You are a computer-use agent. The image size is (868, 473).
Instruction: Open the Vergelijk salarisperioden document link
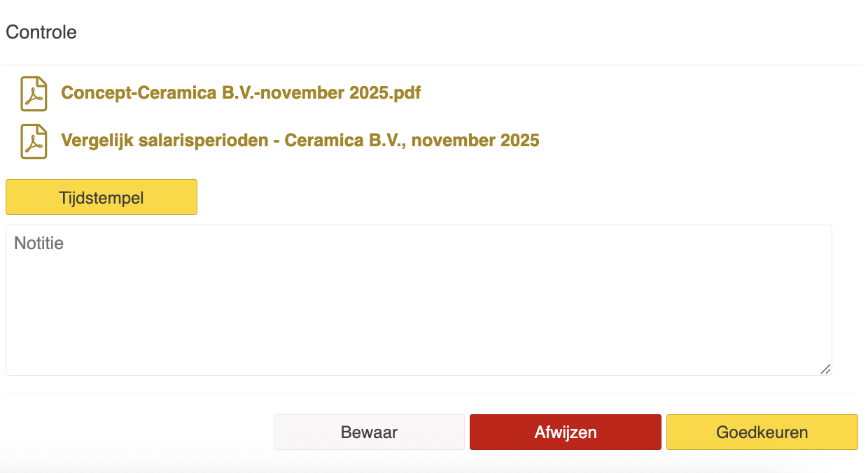300,141
